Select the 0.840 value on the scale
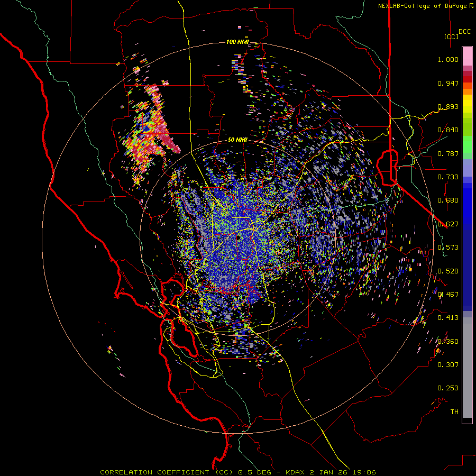Viewport: 476px width, 476px height. (x=448, y=130)
